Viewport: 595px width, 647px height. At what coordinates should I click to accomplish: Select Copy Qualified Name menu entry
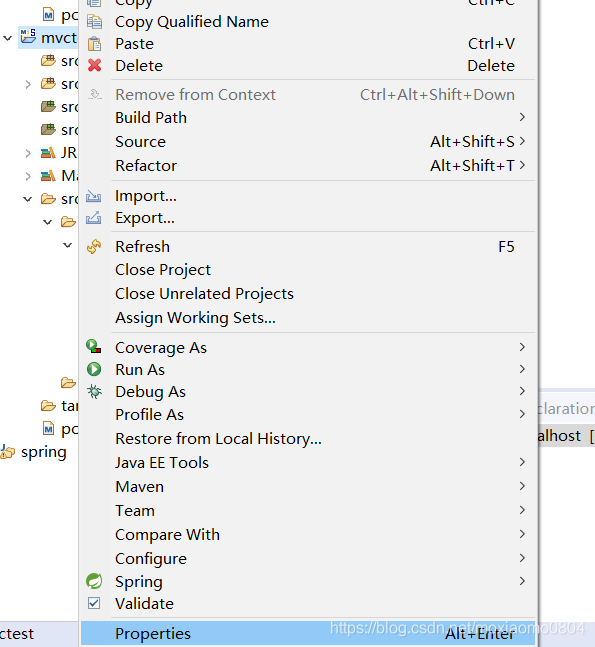308,21
